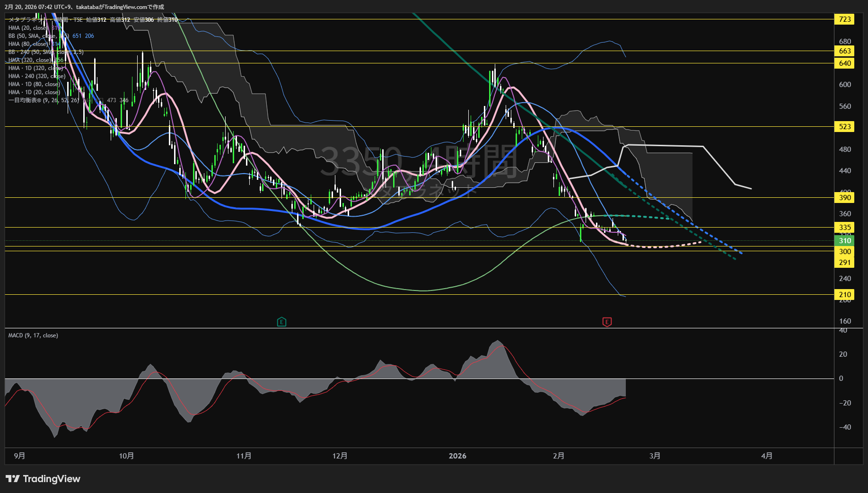868x493 pixels.
Task: Click the green 310 current price label
Action: [844, 241]
